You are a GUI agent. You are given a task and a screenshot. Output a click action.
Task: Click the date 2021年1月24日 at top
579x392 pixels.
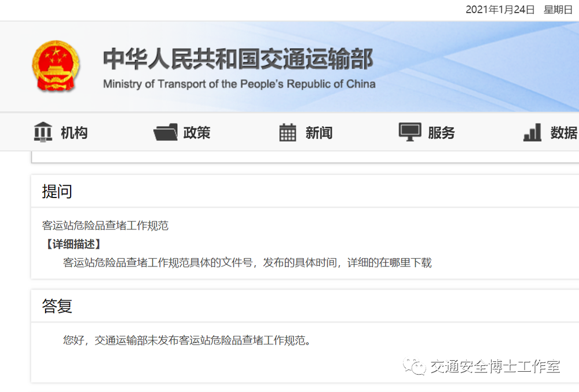500,10
